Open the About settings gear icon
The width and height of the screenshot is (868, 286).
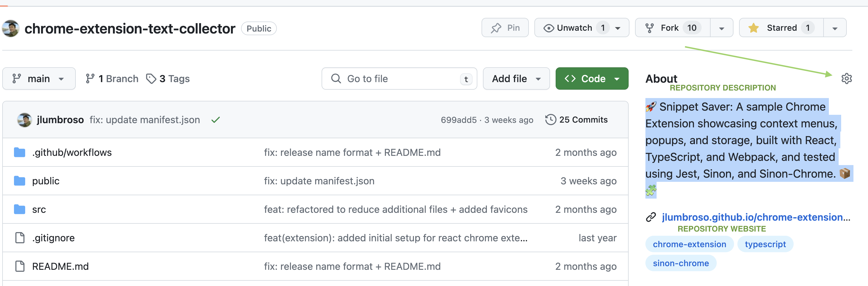(846, 78)
